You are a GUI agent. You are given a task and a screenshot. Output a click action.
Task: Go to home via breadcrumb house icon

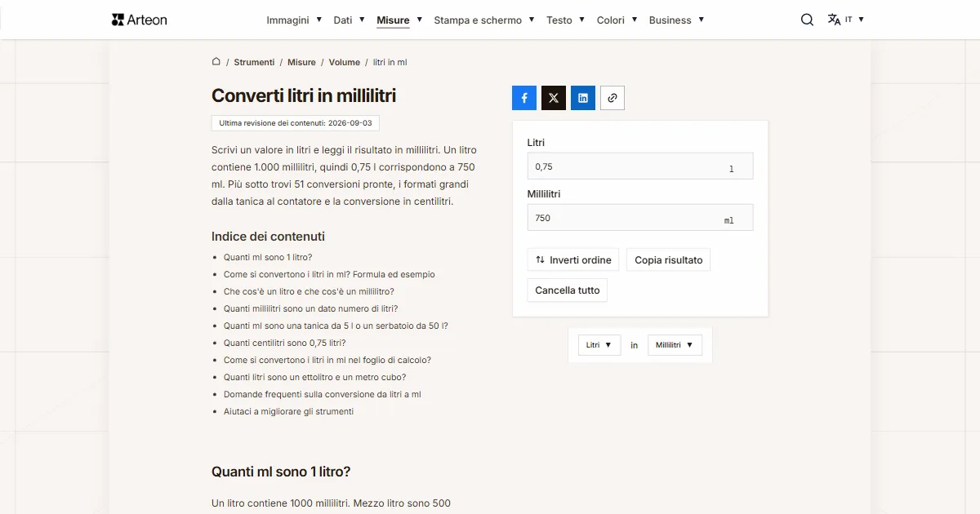click(216, 61)
